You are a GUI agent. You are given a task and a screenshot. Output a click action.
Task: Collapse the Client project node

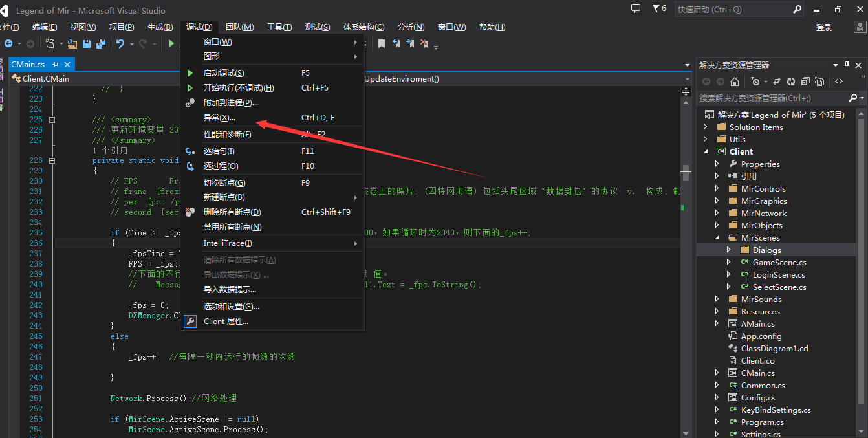(x=706, y=152)
